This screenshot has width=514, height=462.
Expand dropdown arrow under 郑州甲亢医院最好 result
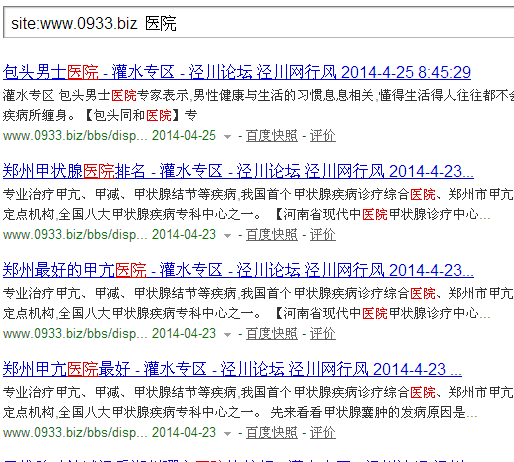(x=227, y=434)
